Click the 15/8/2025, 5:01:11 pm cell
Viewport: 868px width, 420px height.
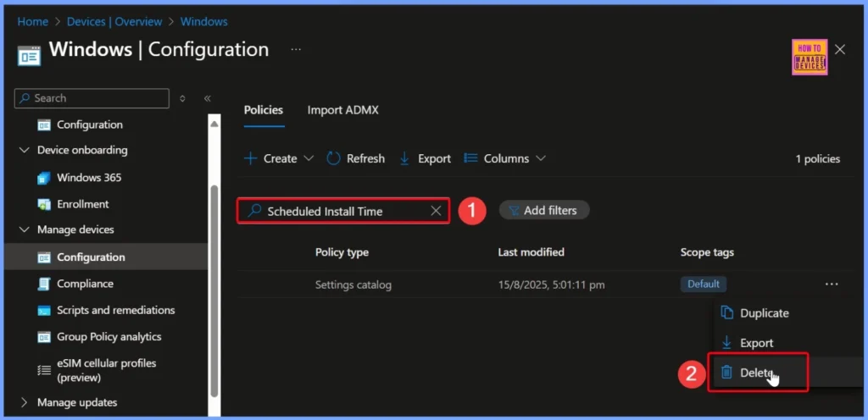click(x=551, y=285)
